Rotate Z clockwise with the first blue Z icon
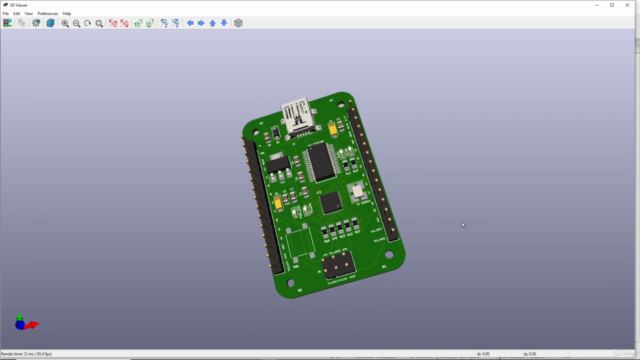This screenshot has width=640, height=360. 164,23
